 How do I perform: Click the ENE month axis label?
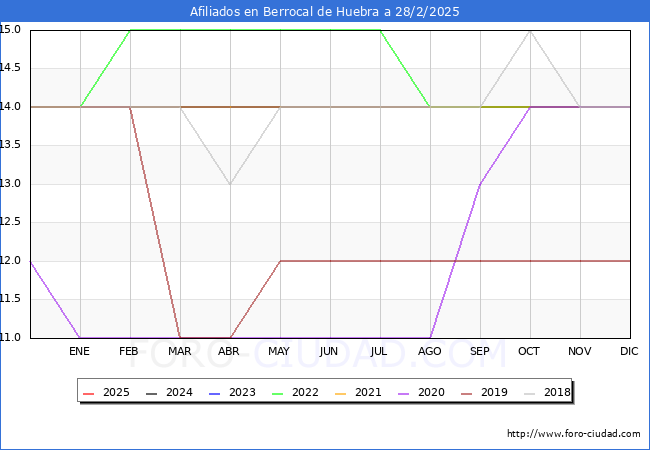click(x=79, y=351)
